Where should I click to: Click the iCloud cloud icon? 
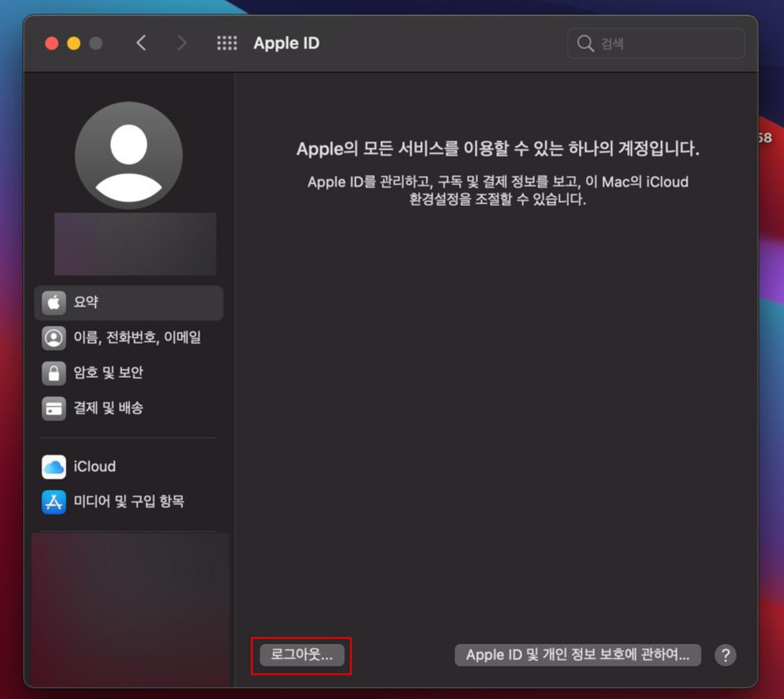click(54, 467)
